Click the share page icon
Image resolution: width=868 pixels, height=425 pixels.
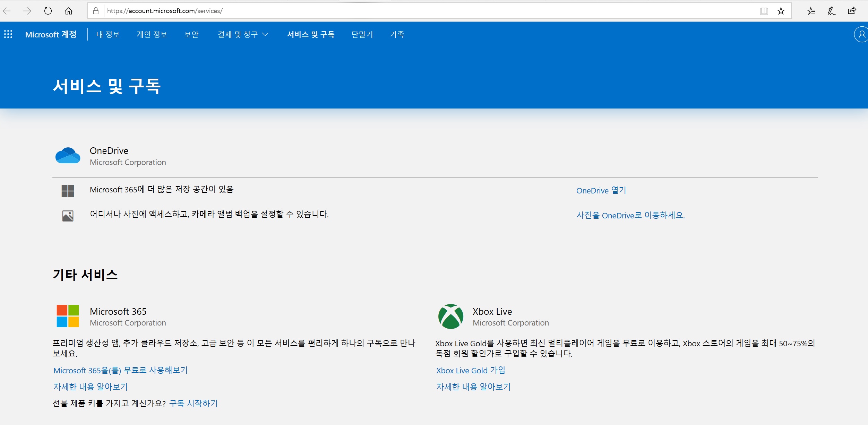point(852,11)
